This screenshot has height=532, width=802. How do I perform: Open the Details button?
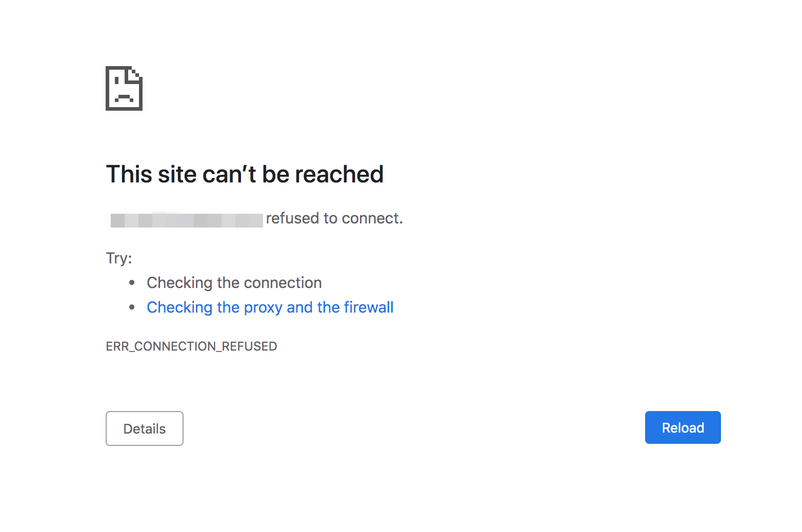coord(145,428)
